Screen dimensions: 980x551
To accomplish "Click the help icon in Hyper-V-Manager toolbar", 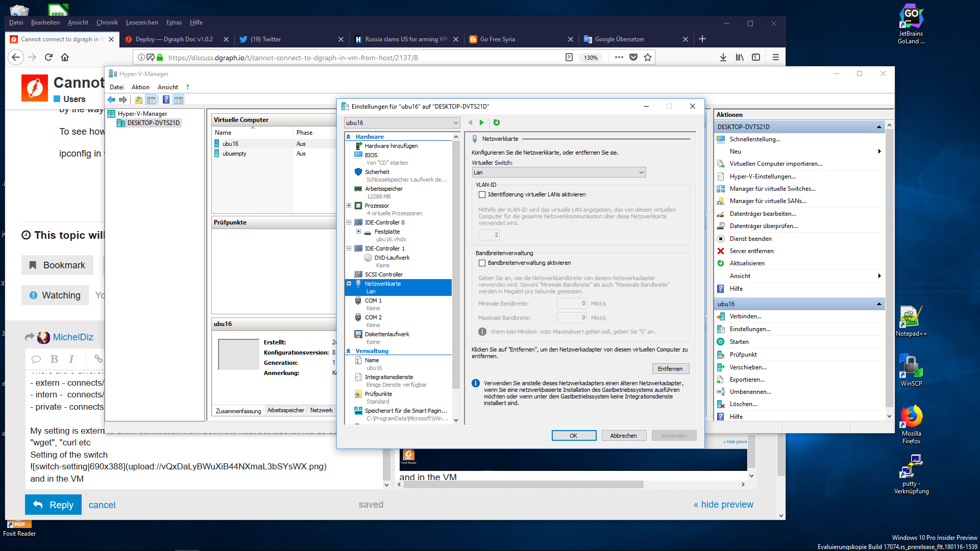I will (x=166, y=99).
